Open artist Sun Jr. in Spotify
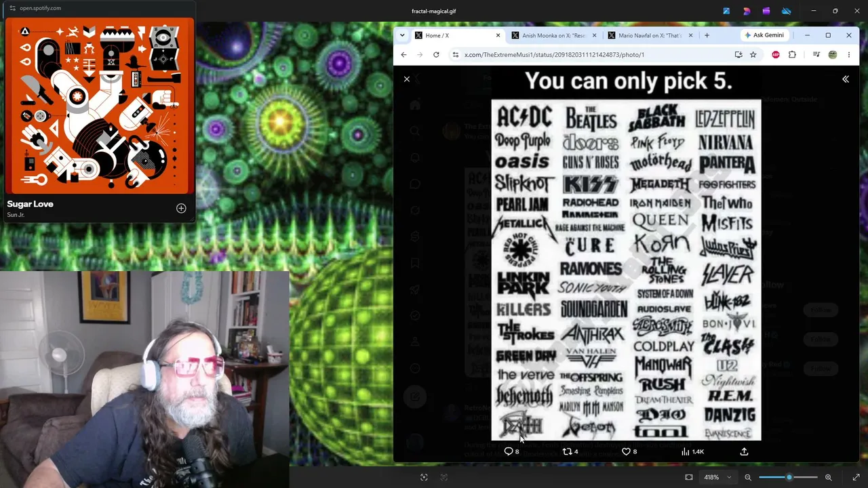Screen dimensions: 868x488 [x=16, y=215]
